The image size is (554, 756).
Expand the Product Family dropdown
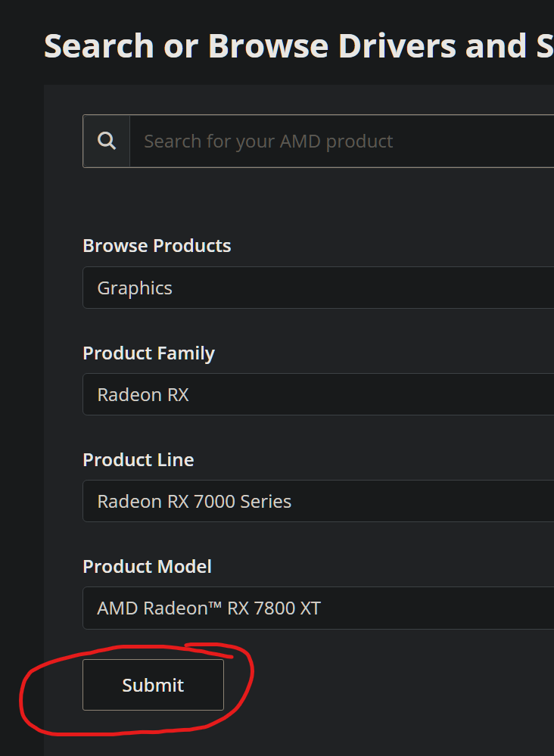[318, 394]
